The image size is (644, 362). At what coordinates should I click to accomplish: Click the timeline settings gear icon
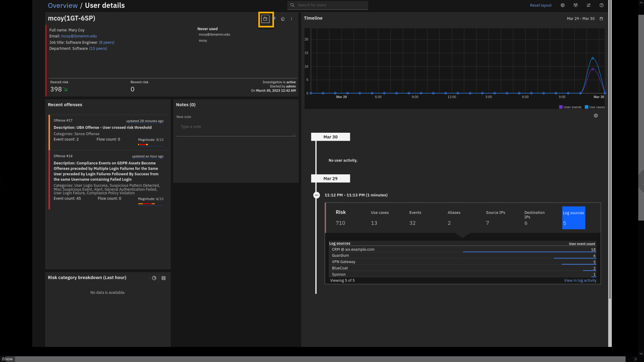(x=596, y=116)
